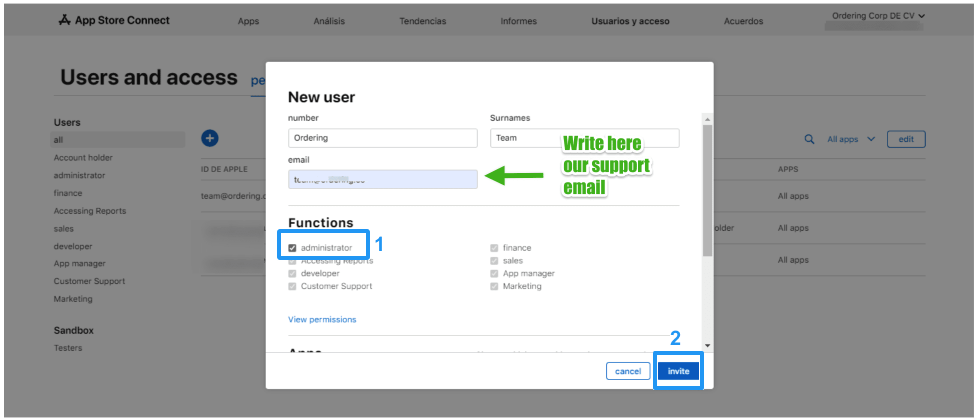
Task: Toggle the Marketing checkbox
Action: (494, 286)
